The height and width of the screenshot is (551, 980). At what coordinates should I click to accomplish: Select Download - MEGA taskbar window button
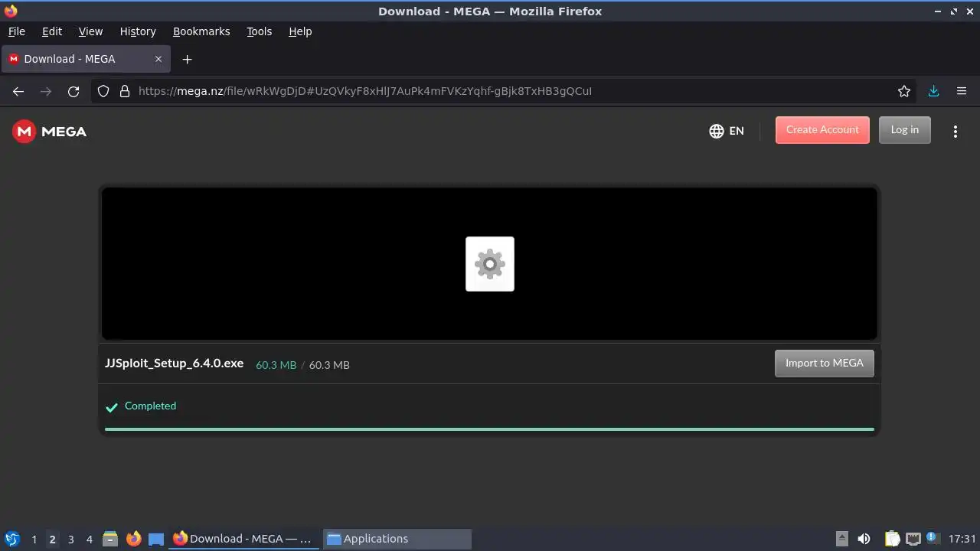point(243,539)
